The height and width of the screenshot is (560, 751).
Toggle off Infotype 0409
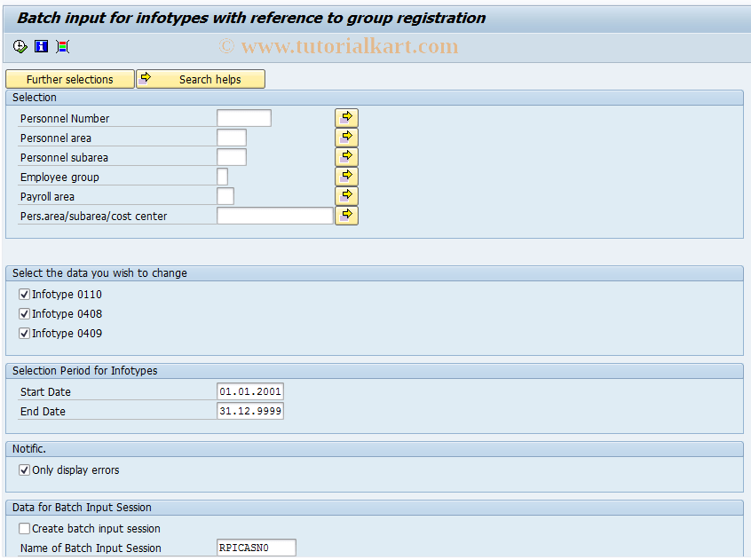24,333
